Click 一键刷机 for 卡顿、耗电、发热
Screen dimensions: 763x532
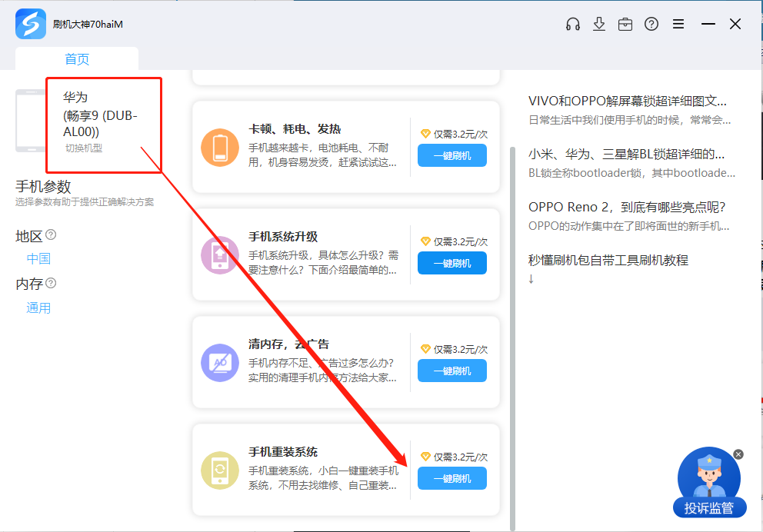[452, 156]
